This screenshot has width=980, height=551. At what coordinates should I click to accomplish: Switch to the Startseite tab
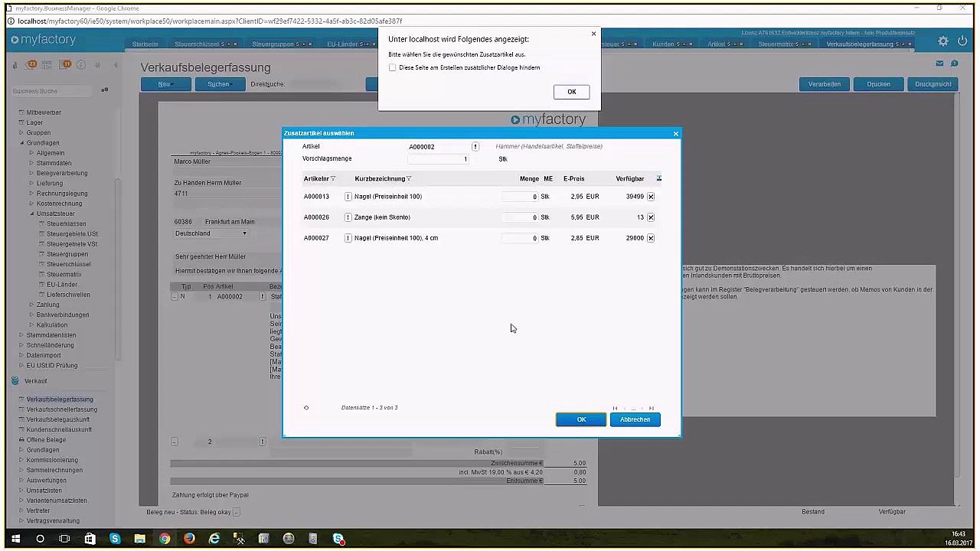coord(145,44)
